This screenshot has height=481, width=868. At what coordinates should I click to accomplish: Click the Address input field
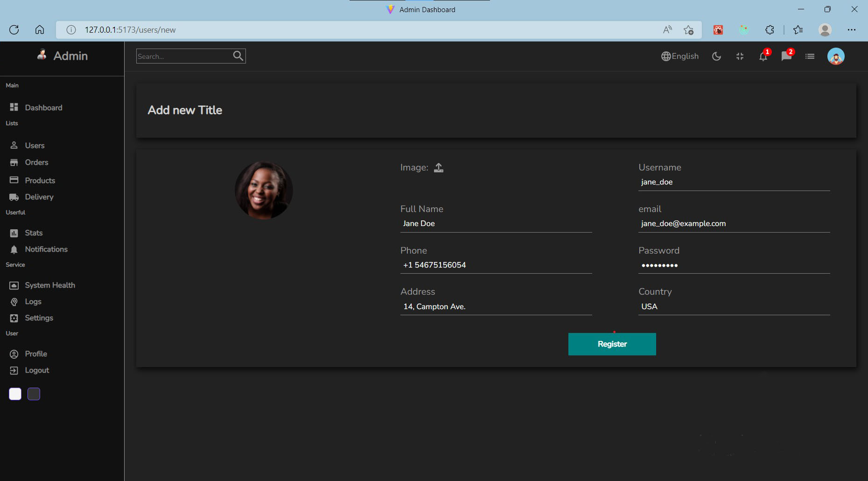point(496,307)
